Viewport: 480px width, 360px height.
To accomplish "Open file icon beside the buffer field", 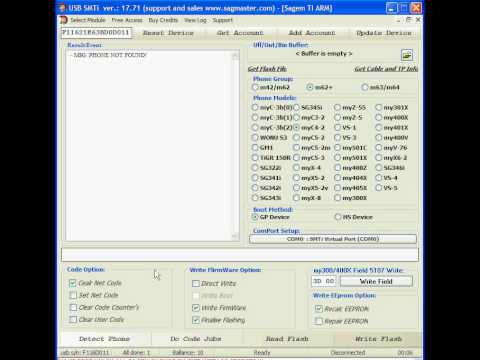I will pos(407,55).
